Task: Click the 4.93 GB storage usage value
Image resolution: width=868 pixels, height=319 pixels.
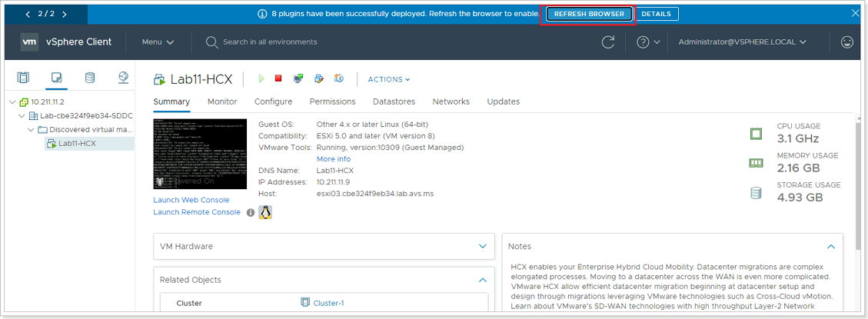Action: coord(800,197)
